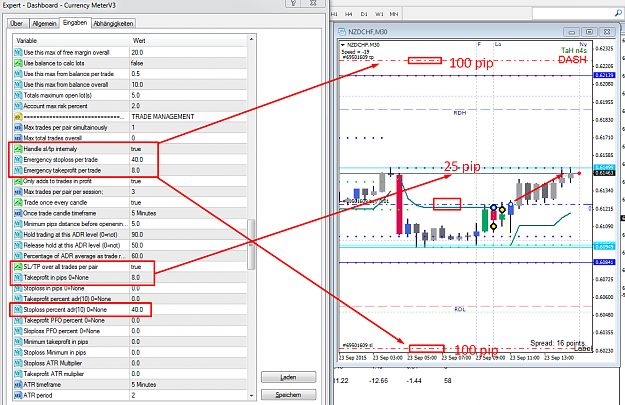The width and height of the screenshot is (625, 405).
Task: Click icon of 'ATR period' row
Action: [18, 395]
